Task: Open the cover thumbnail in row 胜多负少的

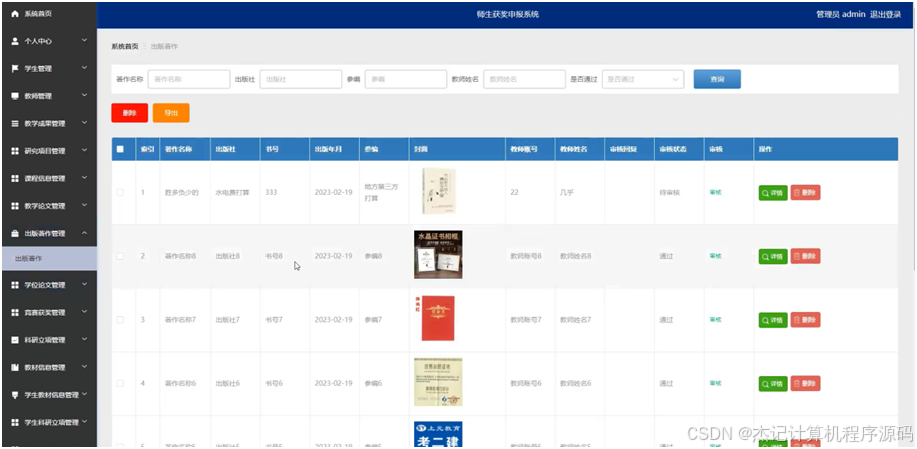Action: point(439,191)
